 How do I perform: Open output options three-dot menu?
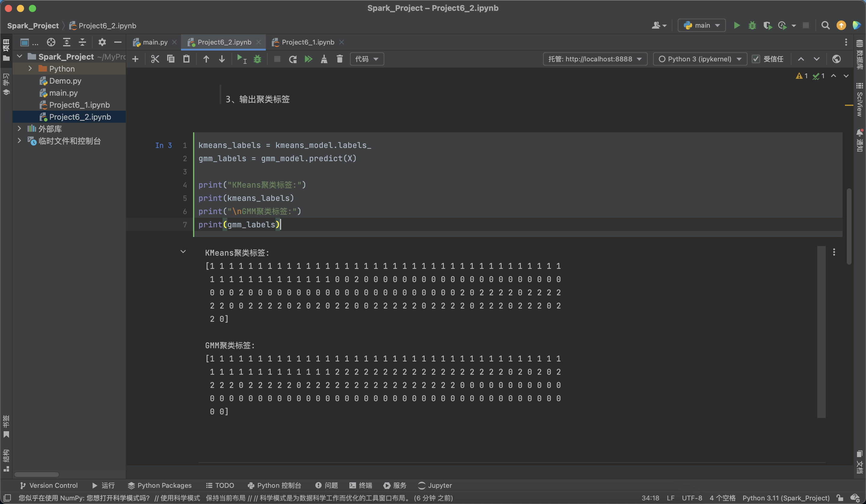834,252
